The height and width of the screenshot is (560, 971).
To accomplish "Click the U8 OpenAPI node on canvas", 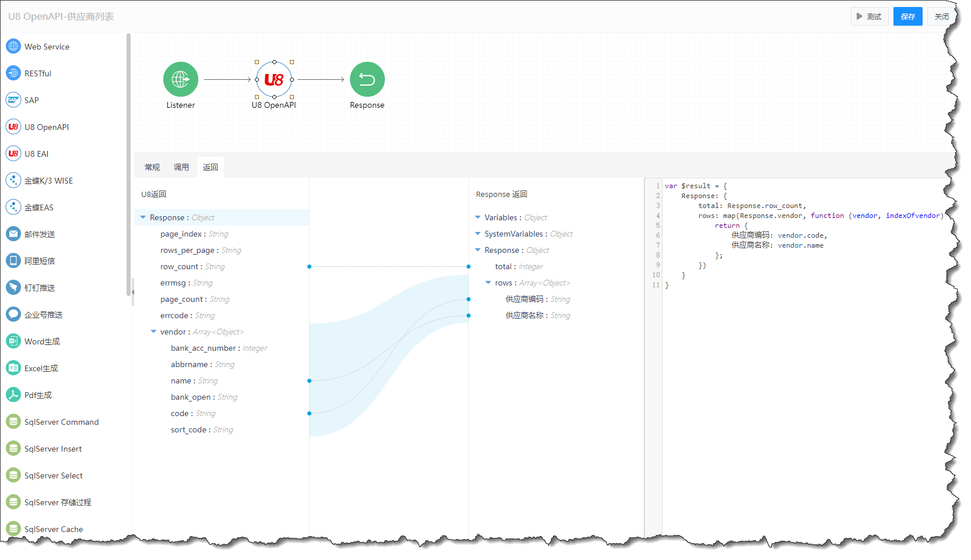I will point(274,79).
